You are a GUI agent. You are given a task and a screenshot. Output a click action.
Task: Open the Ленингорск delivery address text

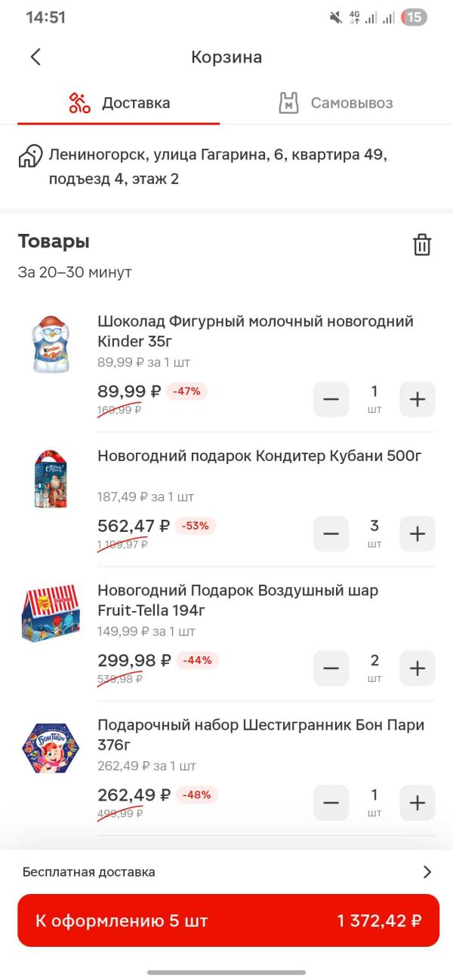pos(217,167)
